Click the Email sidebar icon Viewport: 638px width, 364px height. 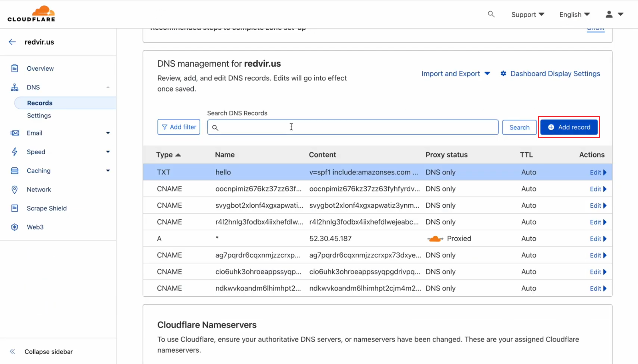point(14,133)
